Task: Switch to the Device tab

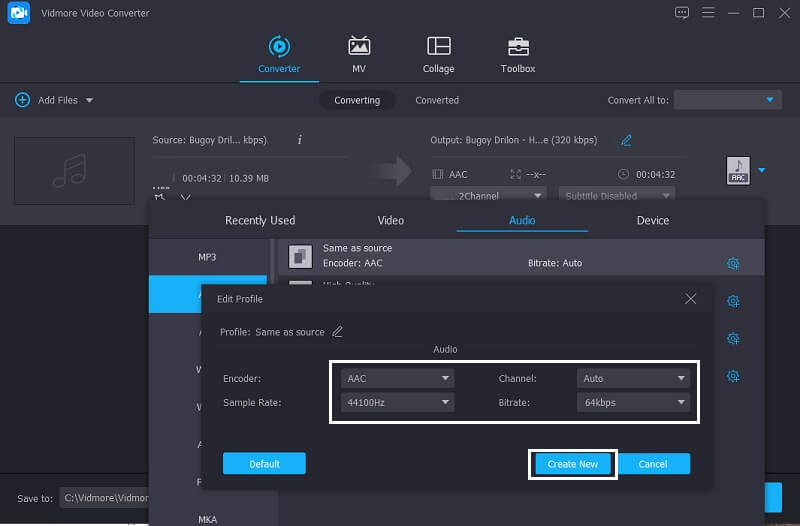Action: pos(652,220)
